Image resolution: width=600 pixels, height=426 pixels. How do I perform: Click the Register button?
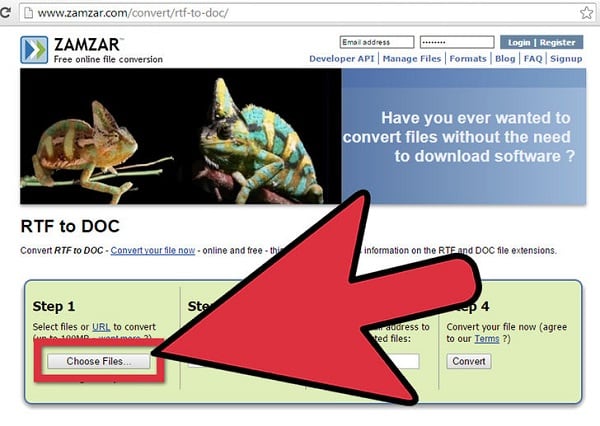click(558, 42)
